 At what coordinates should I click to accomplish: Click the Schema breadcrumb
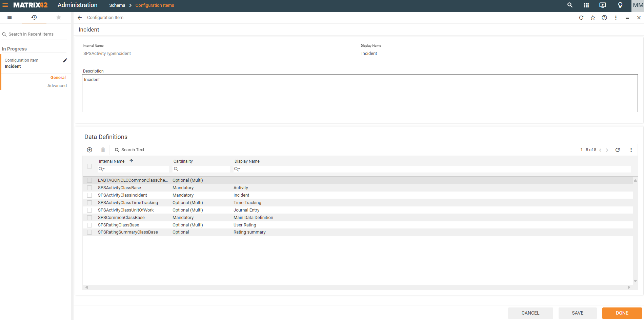(x=117, y=5)
